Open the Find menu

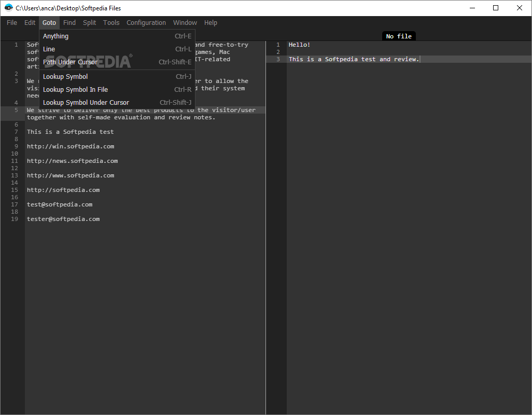[x=69, y=23]
